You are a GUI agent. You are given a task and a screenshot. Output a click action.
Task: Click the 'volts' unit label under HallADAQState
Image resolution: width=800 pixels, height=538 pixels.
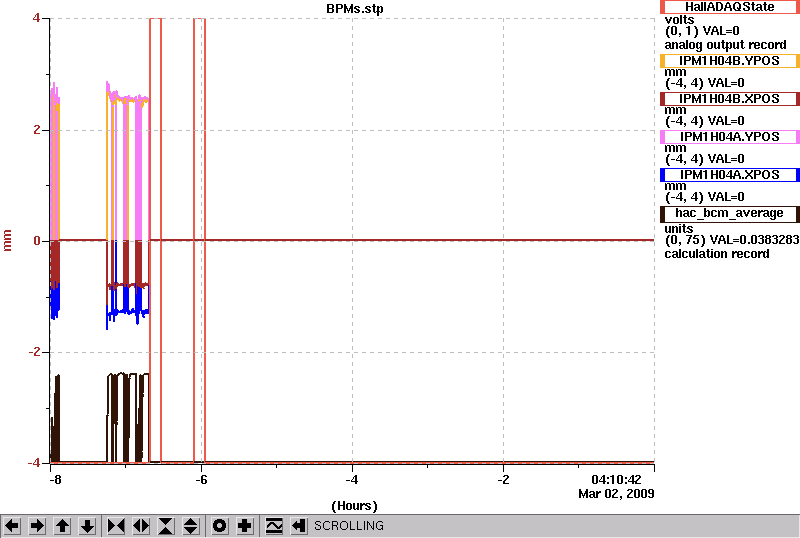click(680, 20)
